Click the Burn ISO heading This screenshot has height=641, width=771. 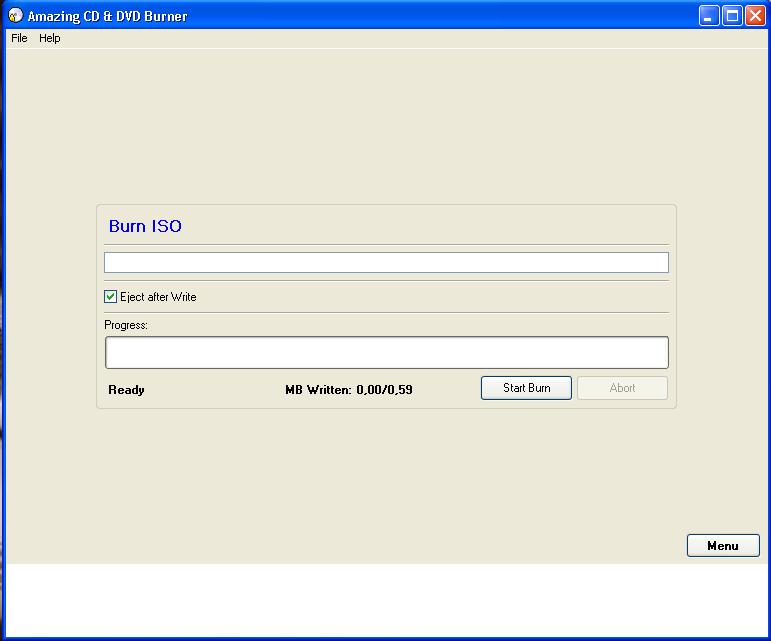click(x=145, y=226)
